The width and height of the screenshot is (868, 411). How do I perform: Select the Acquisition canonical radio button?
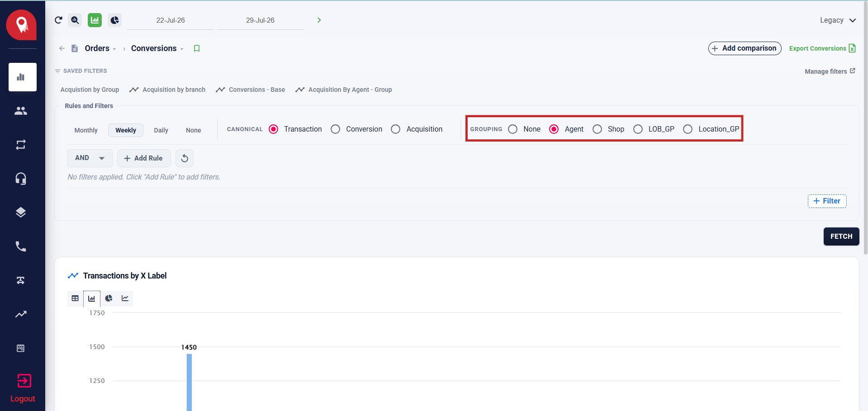coord(395,129)
